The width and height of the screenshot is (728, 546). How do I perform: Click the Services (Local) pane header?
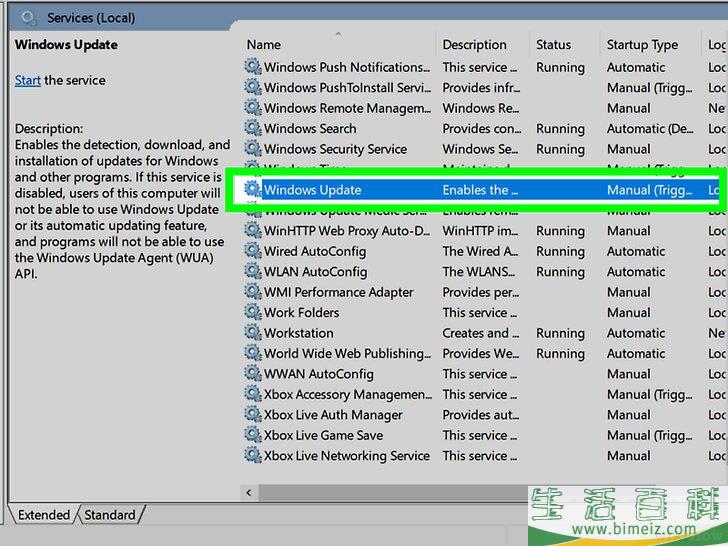coord(91,18)
